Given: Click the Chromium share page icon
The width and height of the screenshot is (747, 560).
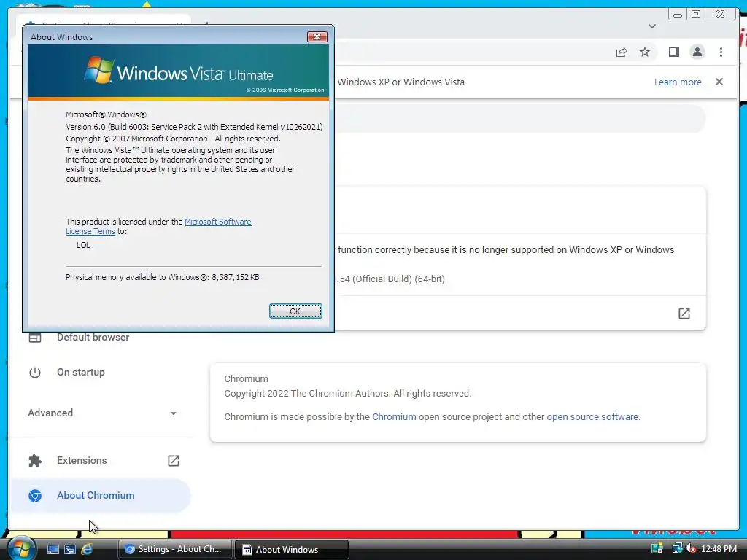Looking at the screenshot, I should coord(622,52).
